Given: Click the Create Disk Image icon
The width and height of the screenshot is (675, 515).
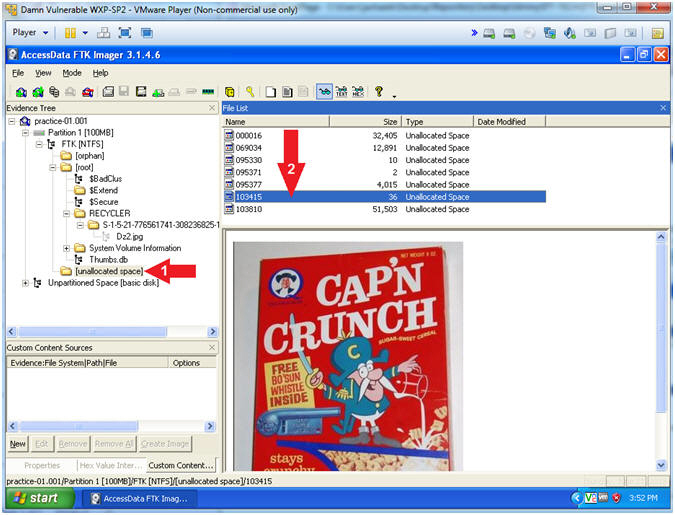Looking at the screenshot, I should [x=108, y=92].
